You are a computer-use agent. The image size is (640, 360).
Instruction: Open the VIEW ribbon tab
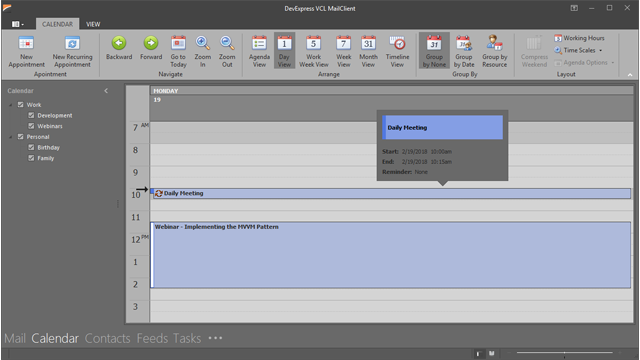tap(93, 24)
